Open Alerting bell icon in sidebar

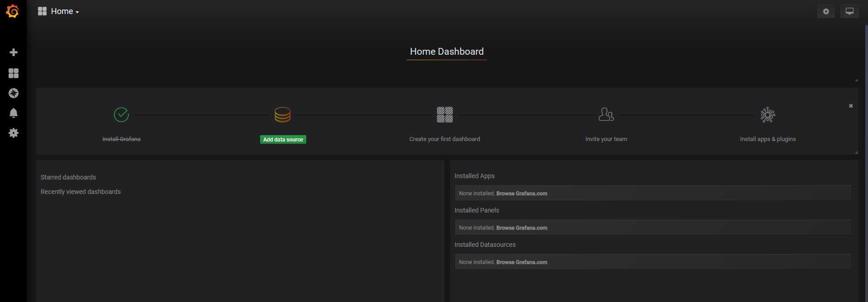pos(14,113)
